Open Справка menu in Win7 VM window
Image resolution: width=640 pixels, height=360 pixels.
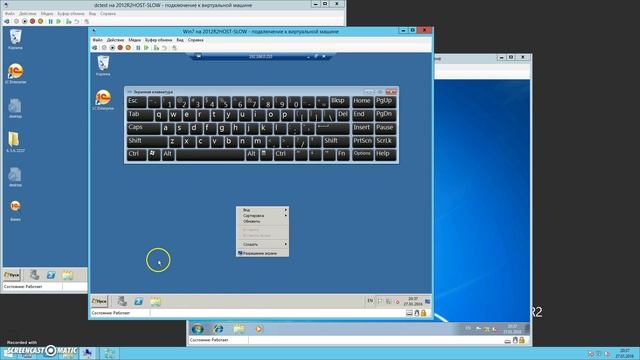click(x=196, y=40)
